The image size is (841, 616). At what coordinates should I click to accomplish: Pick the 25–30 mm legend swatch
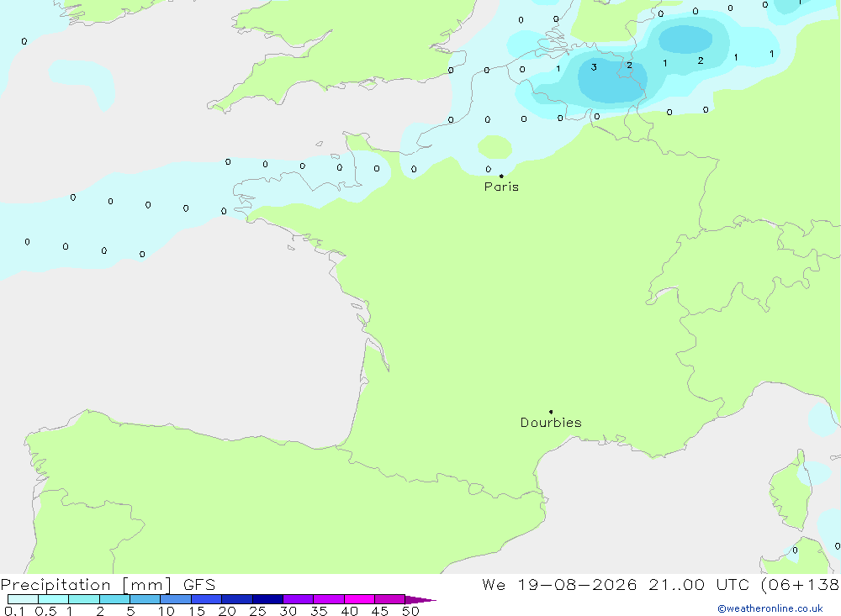coord(267,599)
